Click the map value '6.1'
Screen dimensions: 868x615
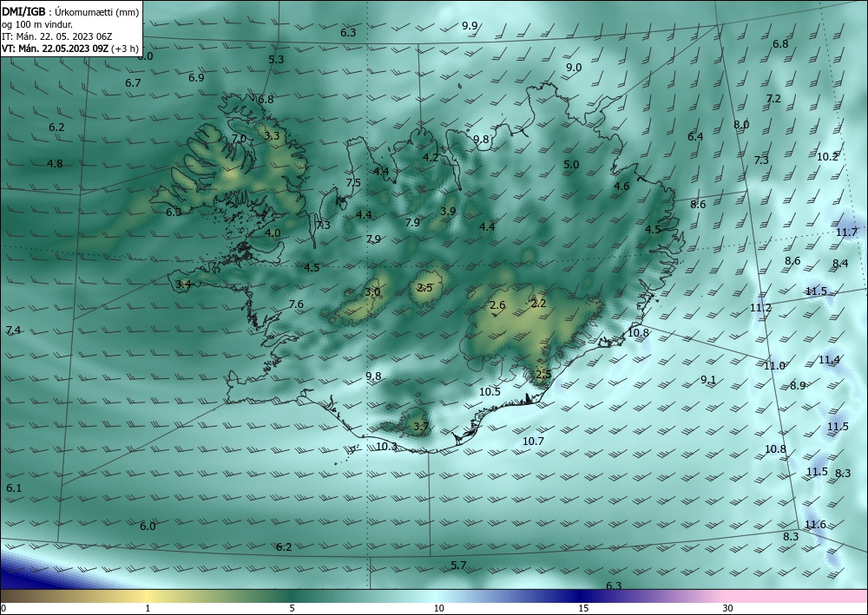(14, 487)
